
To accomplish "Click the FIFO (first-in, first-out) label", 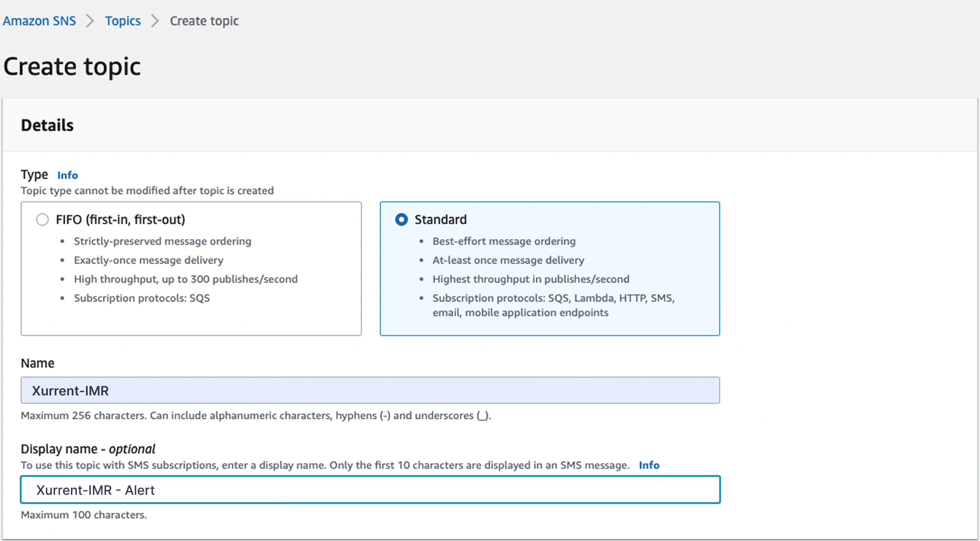I will 120,220.
